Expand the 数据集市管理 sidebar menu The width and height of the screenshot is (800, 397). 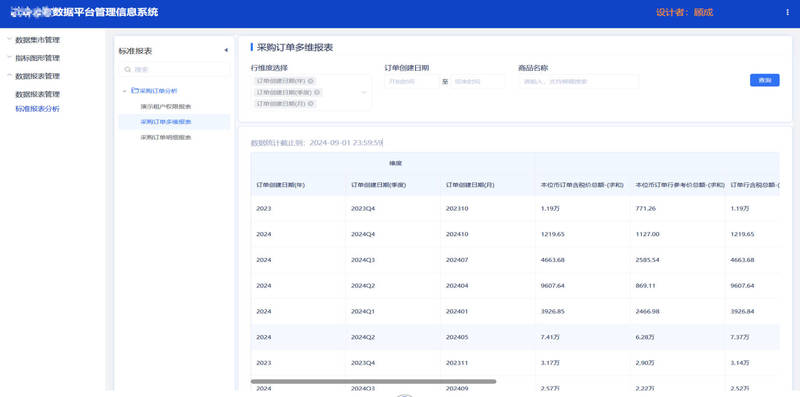coord(9,39)
